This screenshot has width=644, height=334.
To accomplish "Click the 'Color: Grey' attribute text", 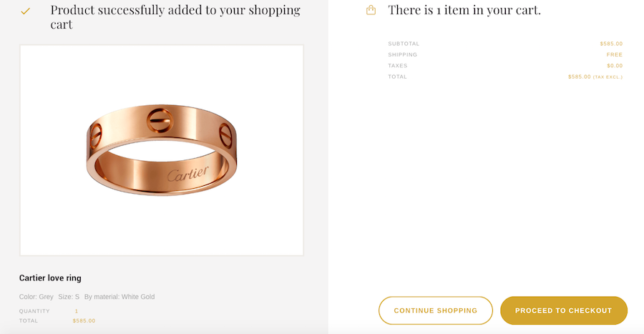I will tap(36, 297).
